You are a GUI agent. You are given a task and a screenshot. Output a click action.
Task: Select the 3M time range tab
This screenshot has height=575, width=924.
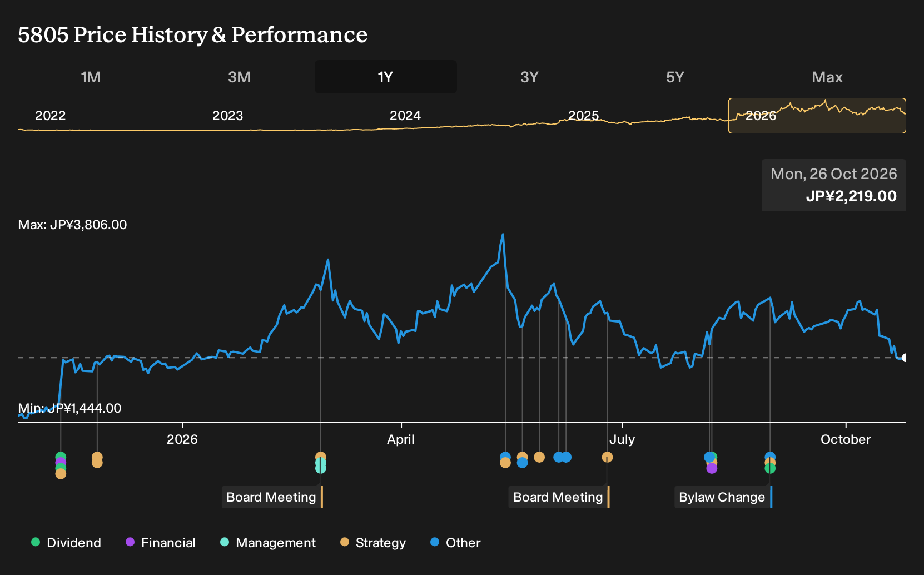[x=239, y=77]
